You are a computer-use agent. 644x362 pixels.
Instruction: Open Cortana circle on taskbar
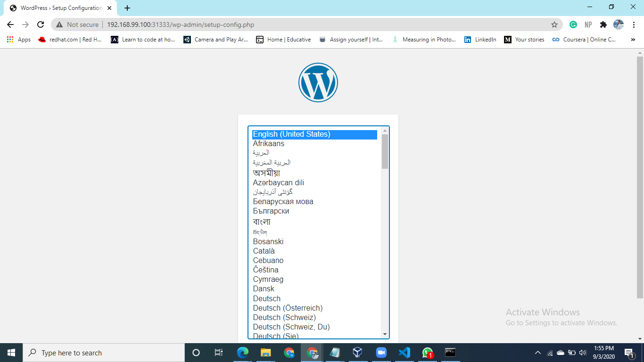(x=196, y=353)
